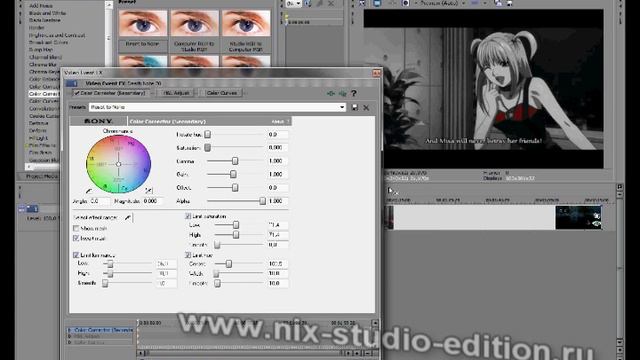Toggle the Color Corrector (Secondary) plug-in checkbox
Screen dimensions: 640x360
pos(77,93)
